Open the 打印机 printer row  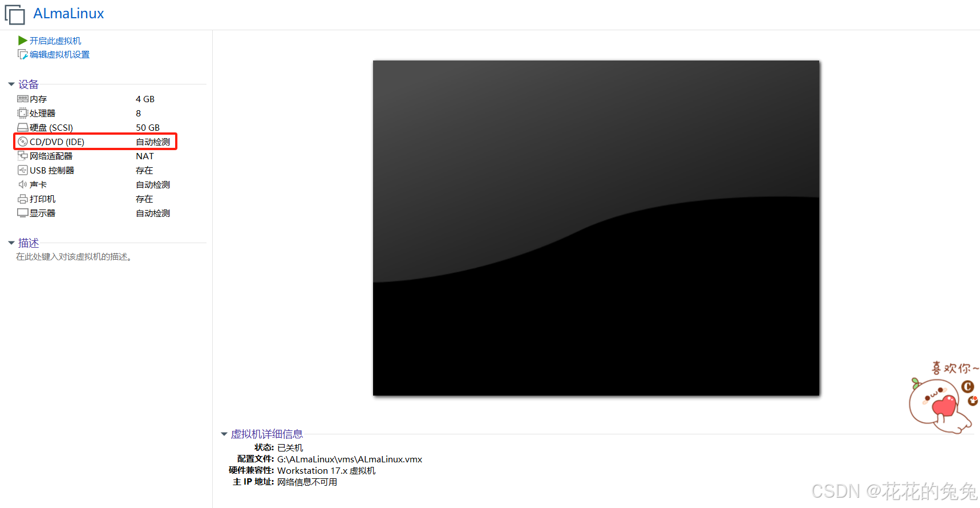click(95, 199)
